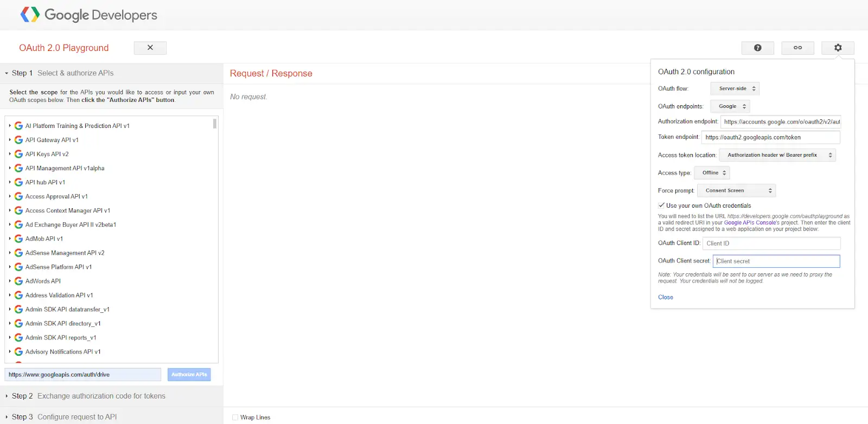Click the Authorize APIs button
The height and width of the screenshot is (424, 868).
(189, 375)
